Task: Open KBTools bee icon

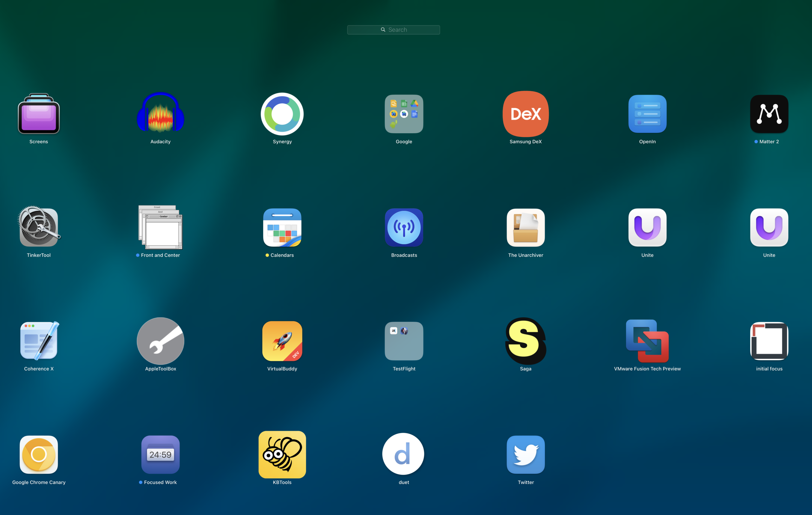Action: (x=282, y=455)
